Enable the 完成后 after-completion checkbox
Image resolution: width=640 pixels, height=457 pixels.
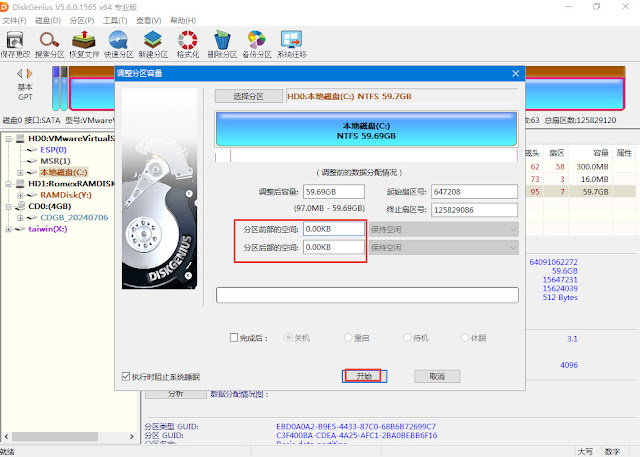click(234, 337)
